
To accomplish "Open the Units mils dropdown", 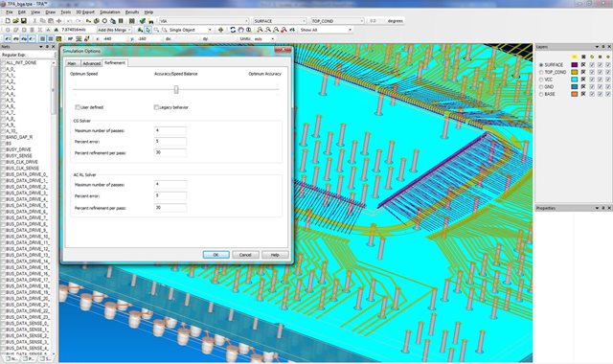I will (x=264, y=38).
